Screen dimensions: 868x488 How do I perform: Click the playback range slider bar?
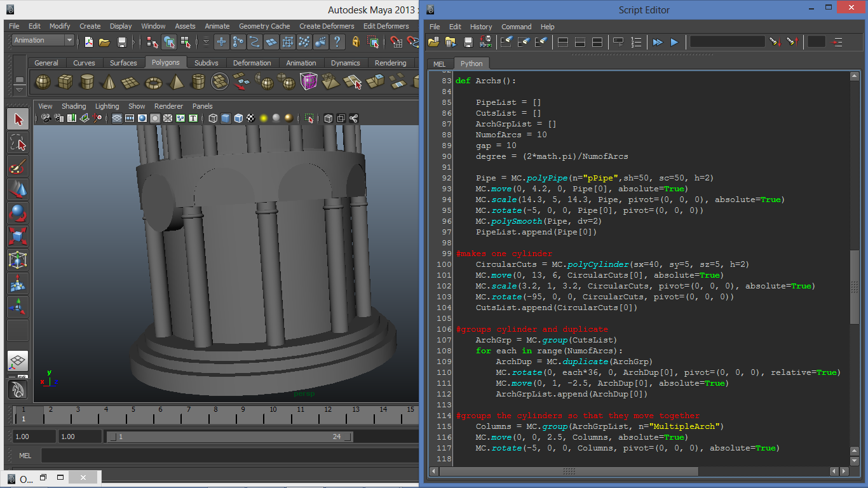229,437
